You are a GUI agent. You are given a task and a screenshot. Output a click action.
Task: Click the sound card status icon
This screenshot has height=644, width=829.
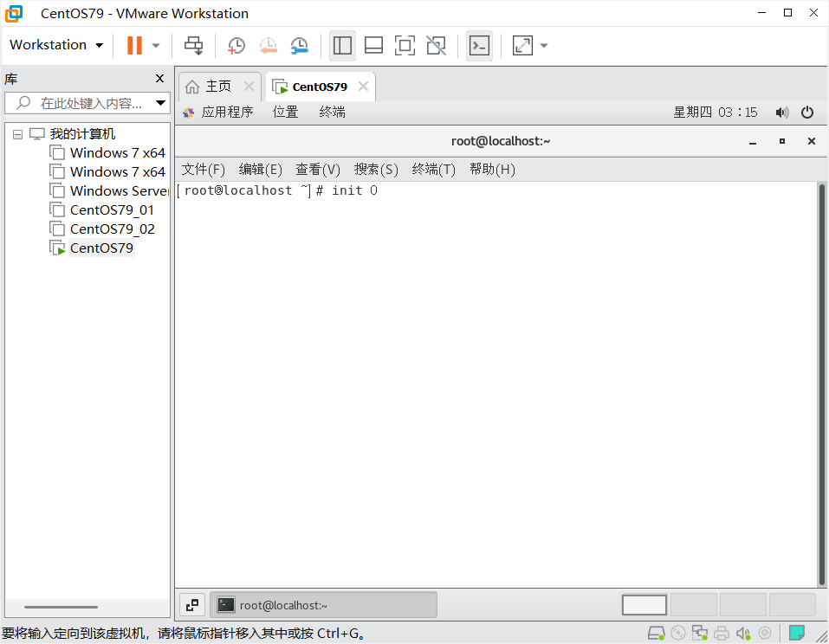tap(743, 633)
